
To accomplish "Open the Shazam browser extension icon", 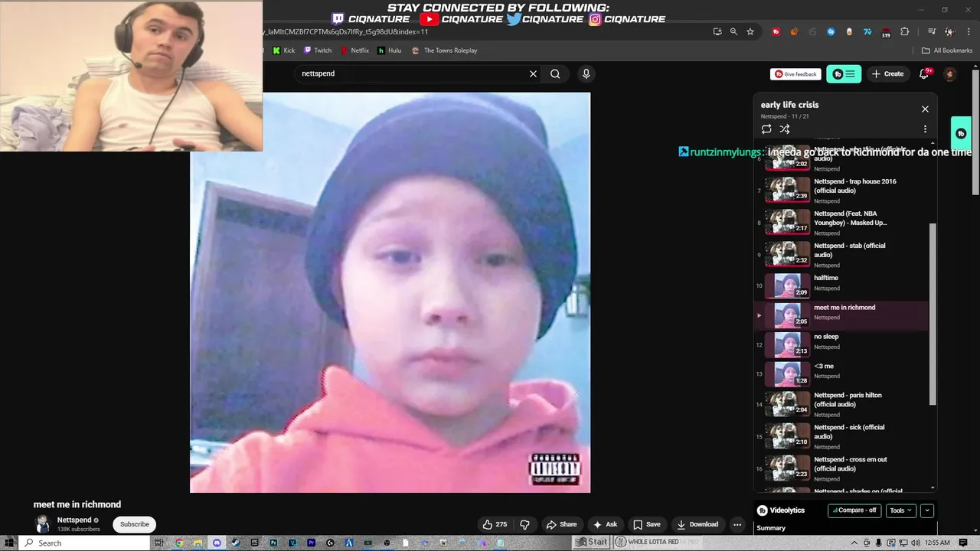I will tap(831, 31).
